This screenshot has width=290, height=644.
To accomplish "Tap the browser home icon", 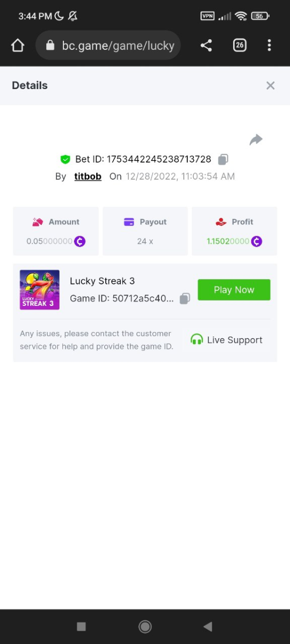I will 18,46.
